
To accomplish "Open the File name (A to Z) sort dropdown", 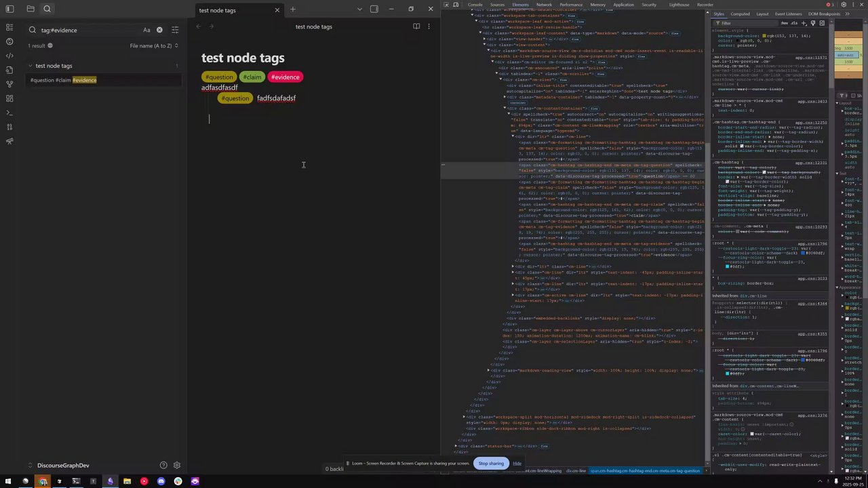I will pyautogui.click(x=154, y=45).
